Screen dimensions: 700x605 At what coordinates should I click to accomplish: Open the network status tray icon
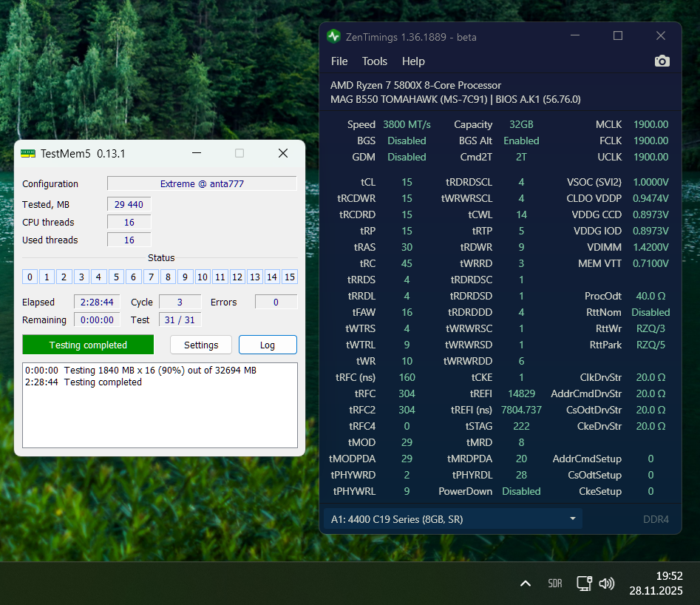pyautogui.click(x=584, y=584)
